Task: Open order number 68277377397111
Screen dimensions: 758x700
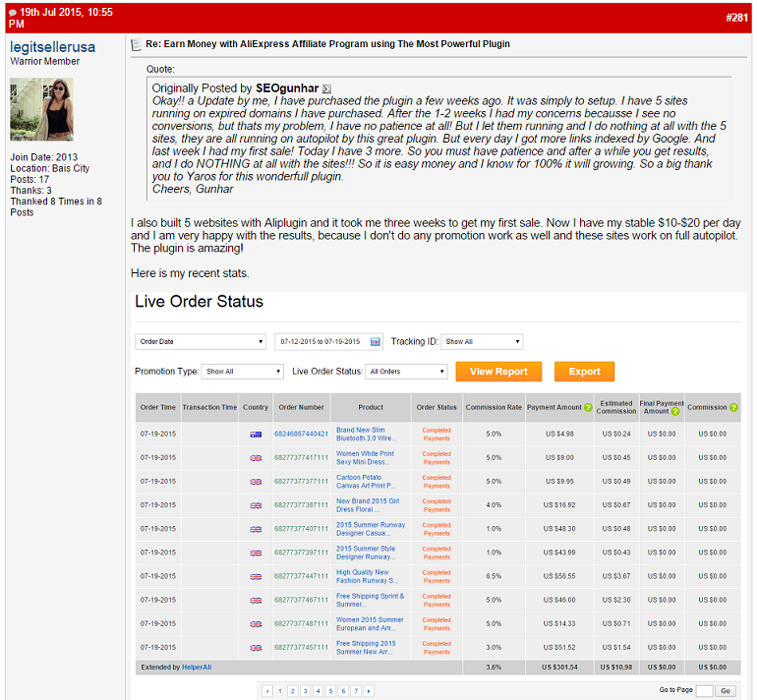Action: (301, 553)
